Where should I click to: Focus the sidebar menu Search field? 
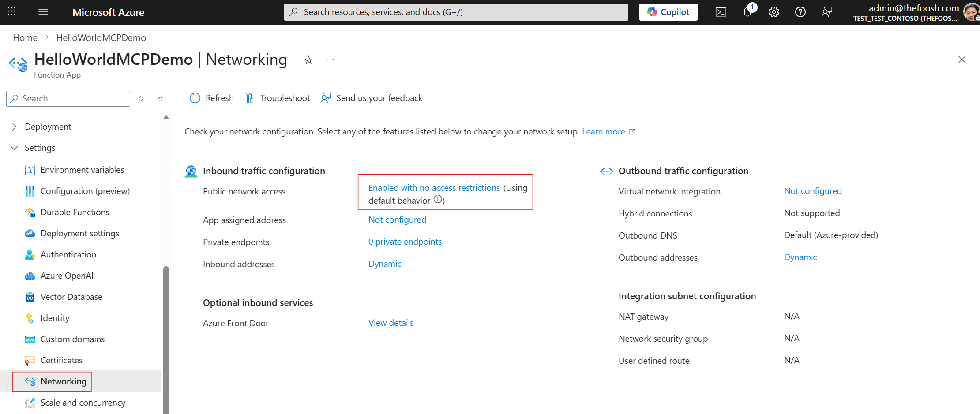point(68,99)
